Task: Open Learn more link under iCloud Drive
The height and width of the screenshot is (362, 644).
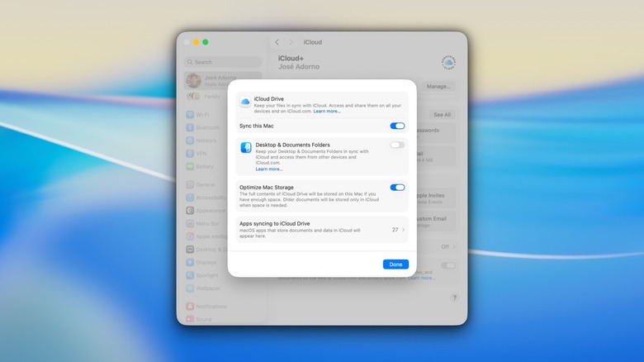Action: click(327, 111)
